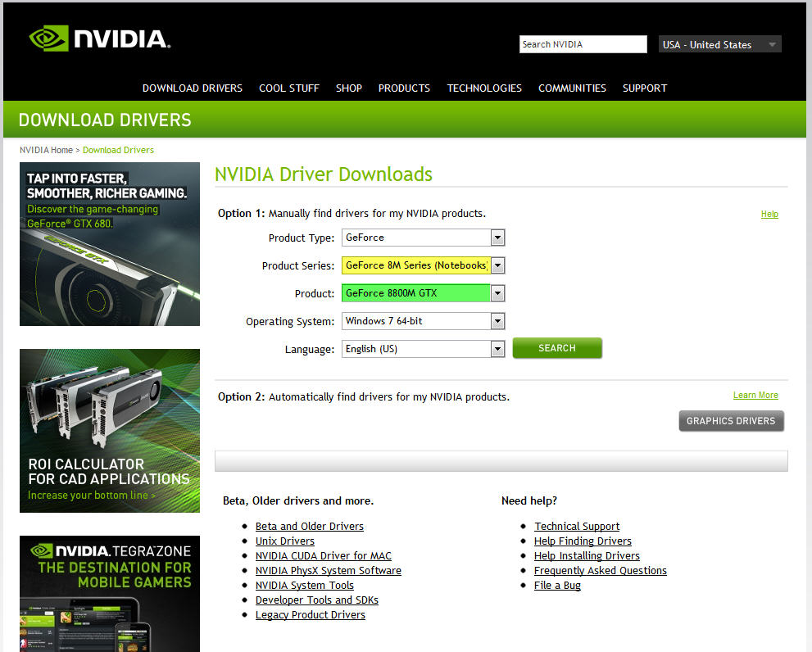
Task: Open the Support menu
Action: tap(645, 88)
